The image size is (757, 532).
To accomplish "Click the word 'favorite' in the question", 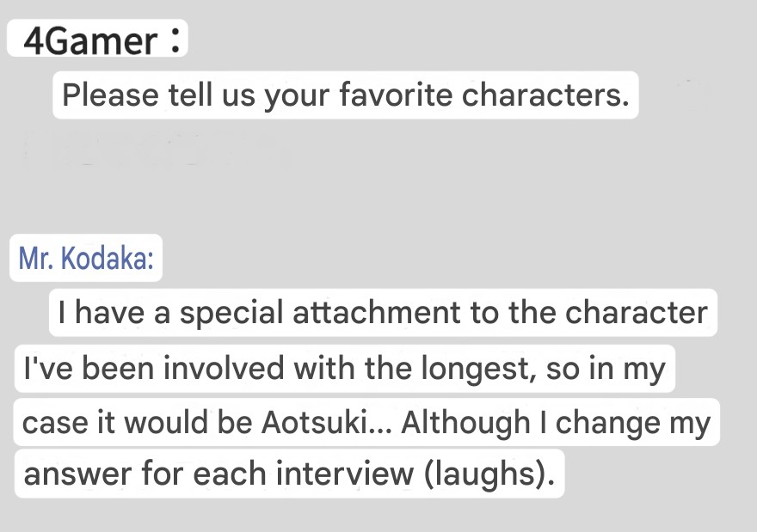I will pyautogui.click(x=396, y=94).
